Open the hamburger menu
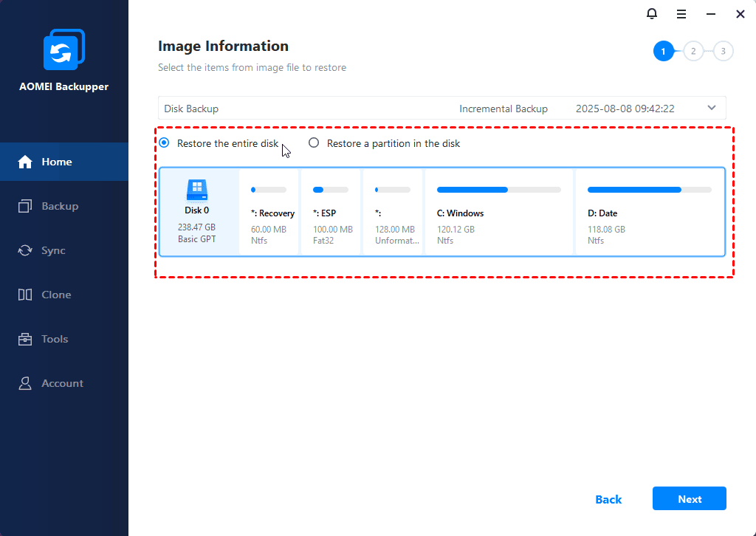The width and height of the screenshot is (756, 536). (681, 13)
